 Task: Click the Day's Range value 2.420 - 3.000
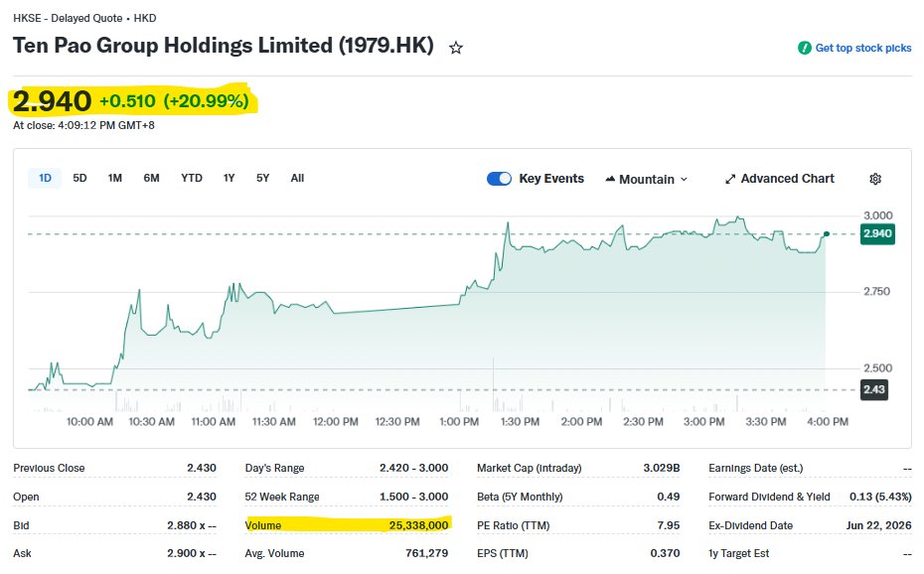coord(413,468)
